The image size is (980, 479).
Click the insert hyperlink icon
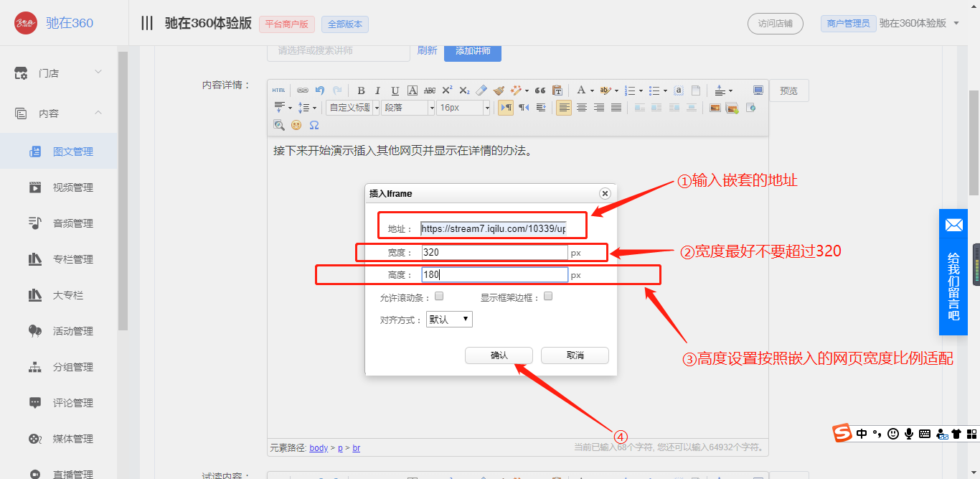[x=303, y=90]
